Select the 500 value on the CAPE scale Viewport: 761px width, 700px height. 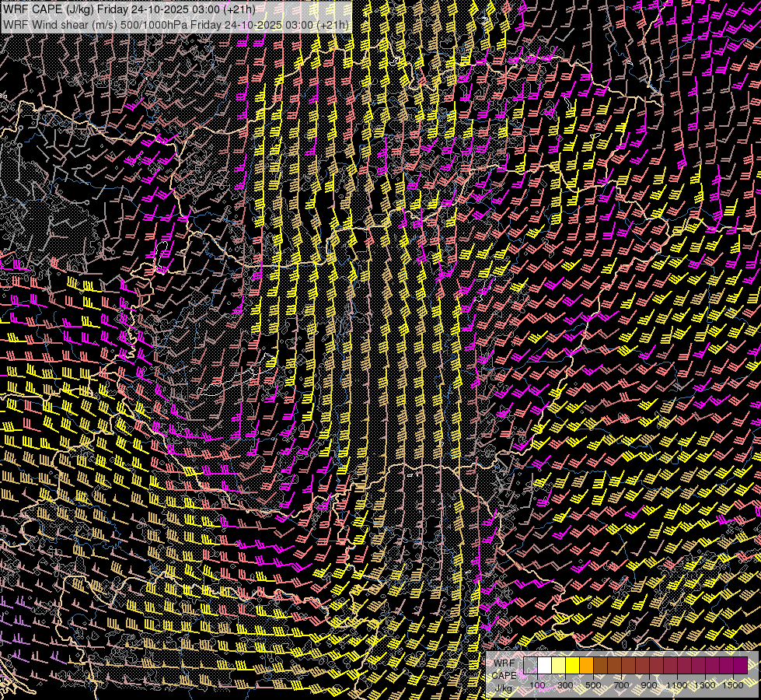(593, 685)
